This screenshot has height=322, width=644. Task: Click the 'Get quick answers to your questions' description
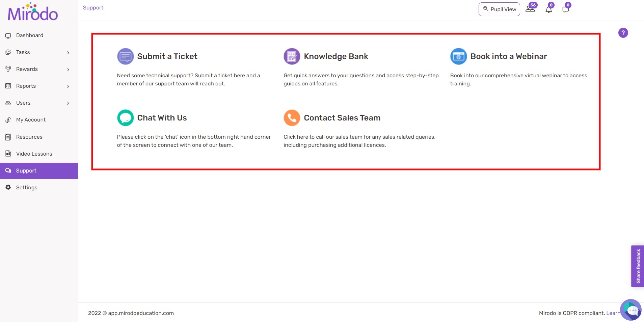(361, 80)
